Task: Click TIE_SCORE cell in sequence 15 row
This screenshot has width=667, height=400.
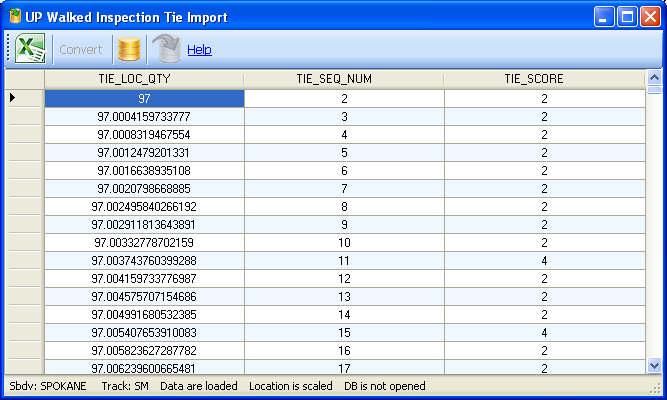Action: coord(544,332)
